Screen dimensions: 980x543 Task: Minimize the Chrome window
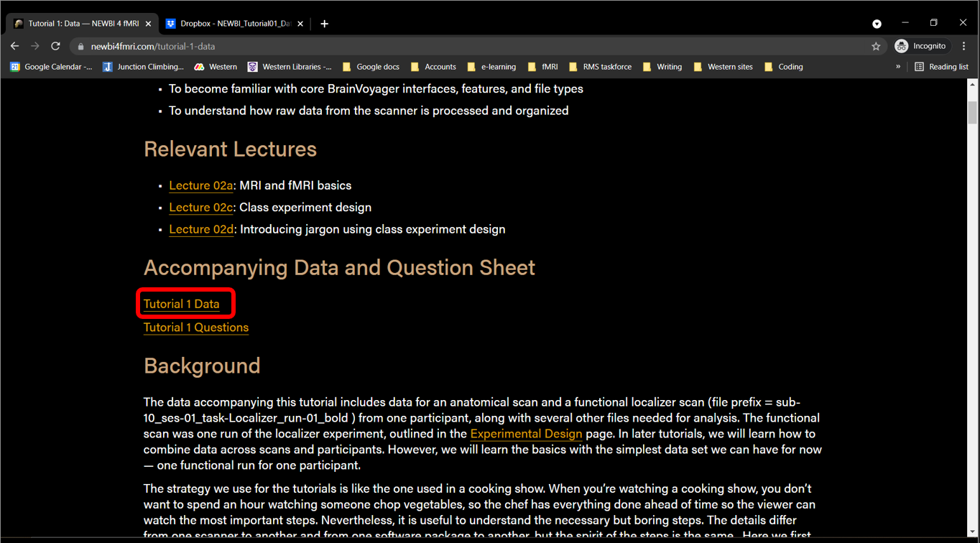click(905, 23)
